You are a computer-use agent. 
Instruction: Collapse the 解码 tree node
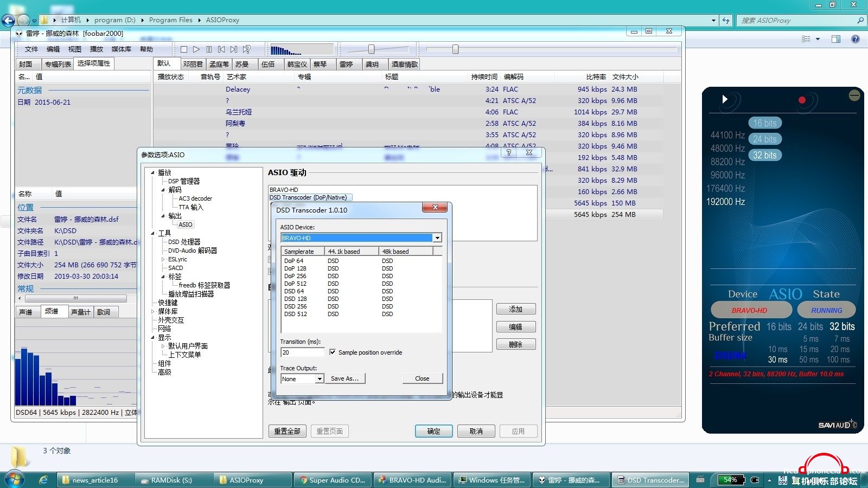point(163,190)
